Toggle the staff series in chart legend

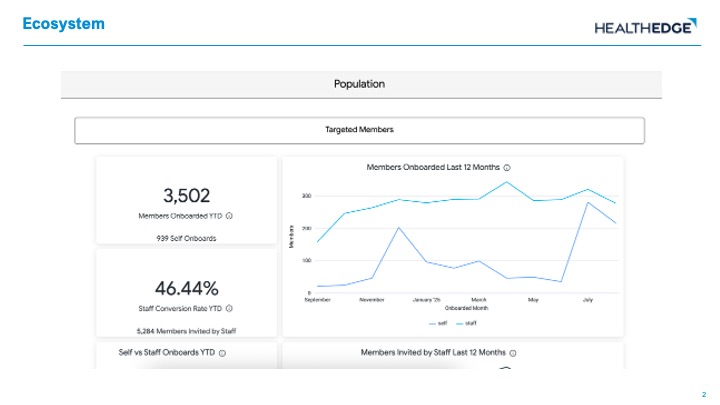coord(466,323)
